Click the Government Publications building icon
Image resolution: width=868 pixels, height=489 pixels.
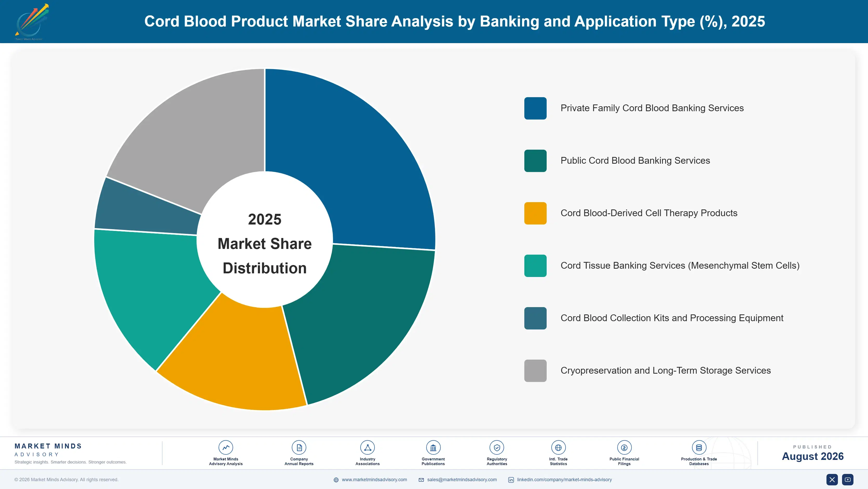point(433,447)
